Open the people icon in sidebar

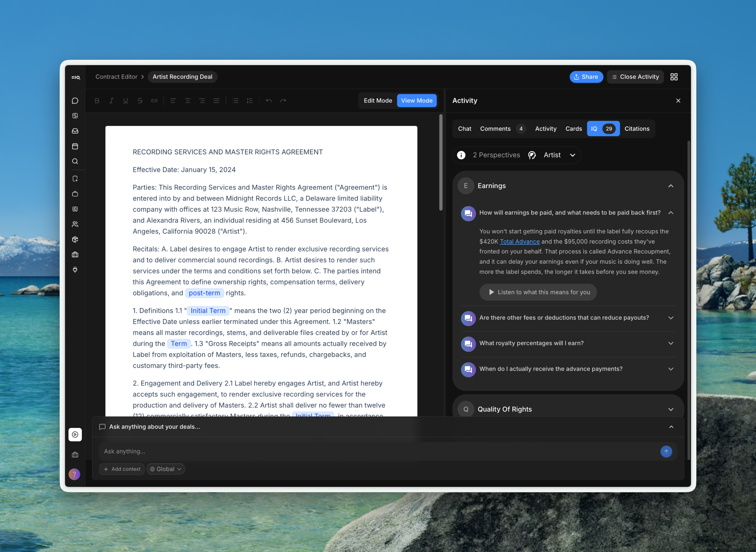pos(75,224)
